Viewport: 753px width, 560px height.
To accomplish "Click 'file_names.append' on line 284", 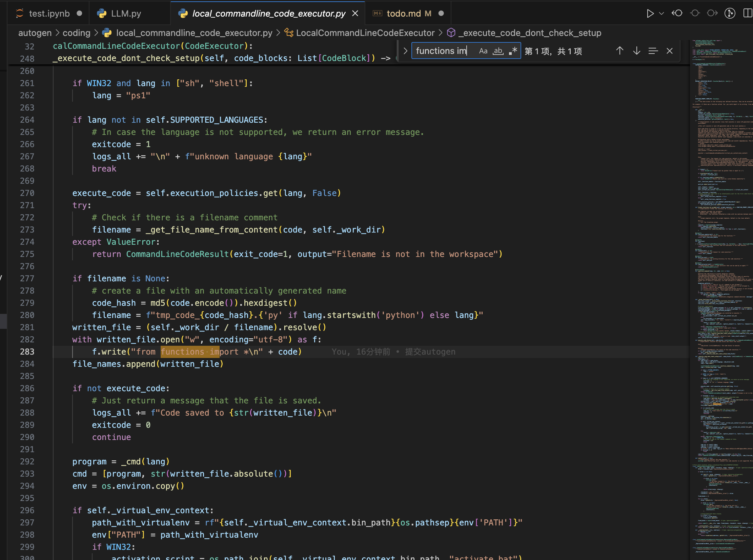I will pyautogui.click(x=114, y=364).
